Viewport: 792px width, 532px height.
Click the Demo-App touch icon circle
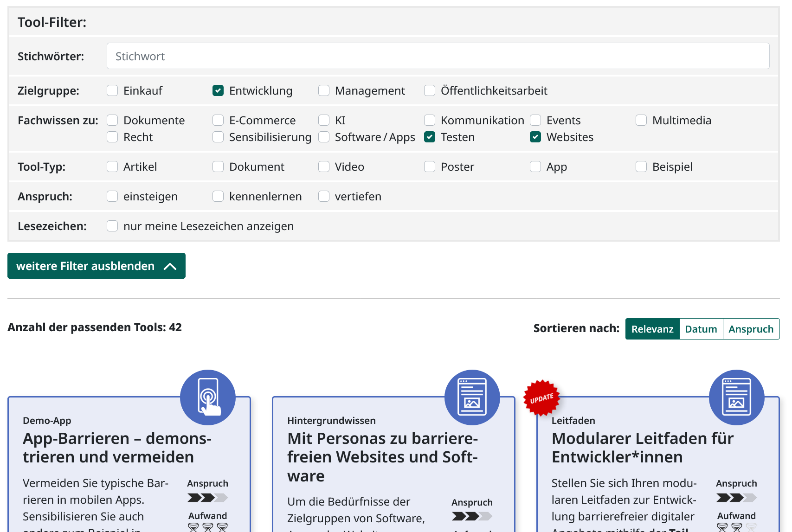coord(208,397)
